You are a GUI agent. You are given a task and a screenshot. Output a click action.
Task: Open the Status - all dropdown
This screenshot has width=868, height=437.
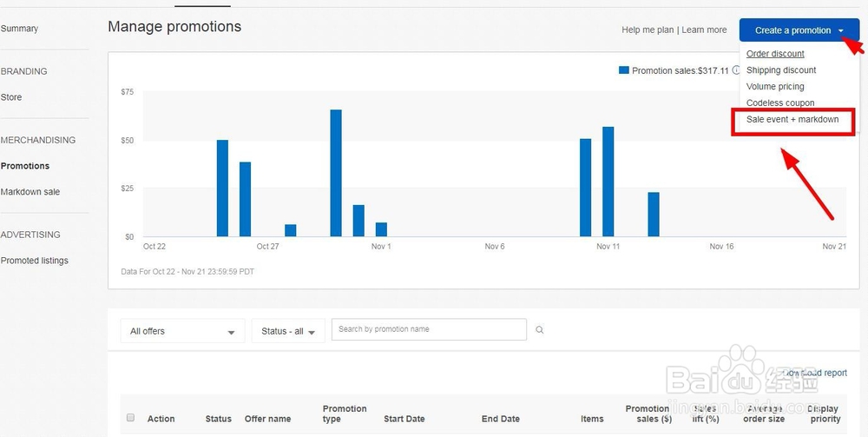coord(288,331)
